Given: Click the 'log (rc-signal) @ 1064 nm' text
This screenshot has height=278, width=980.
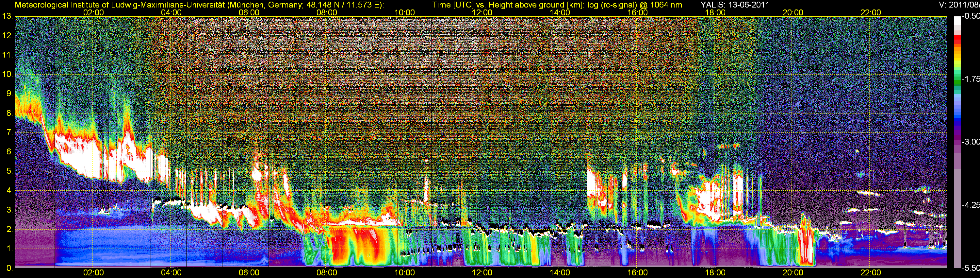Looking at the screenshot, I should click(635, 5).
